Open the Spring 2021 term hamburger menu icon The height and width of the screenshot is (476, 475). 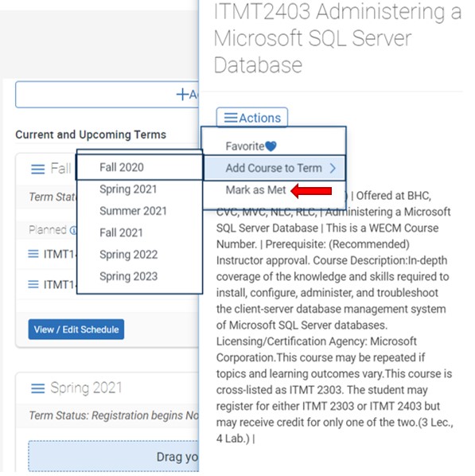(x=38, y=388)
